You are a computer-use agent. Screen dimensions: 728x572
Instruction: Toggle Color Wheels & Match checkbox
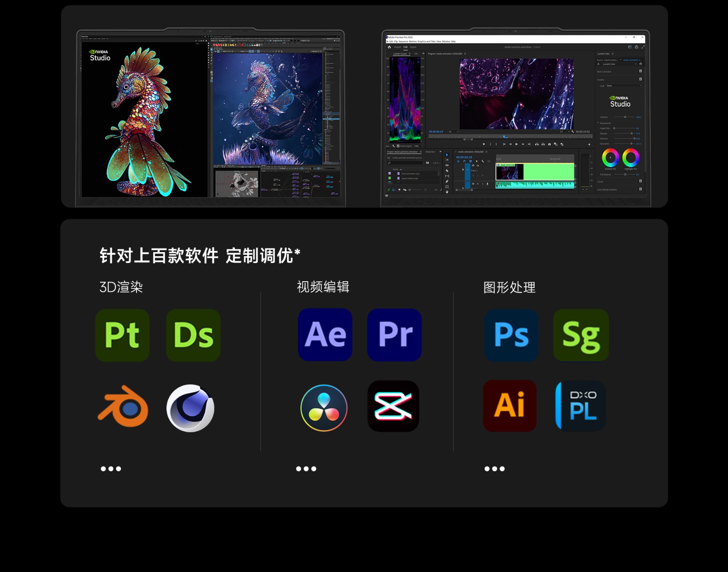pyautogui.click(x=641, y=189)
